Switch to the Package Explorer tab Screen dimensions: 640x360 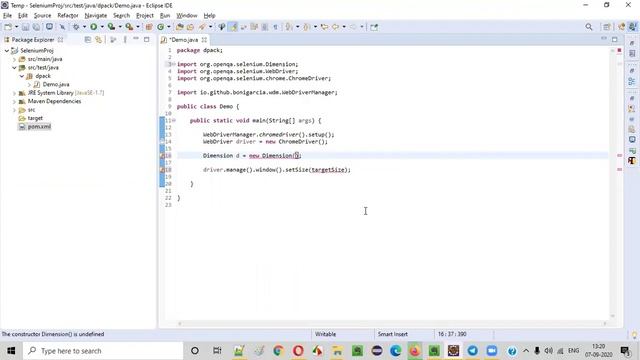tap(33, 40)
